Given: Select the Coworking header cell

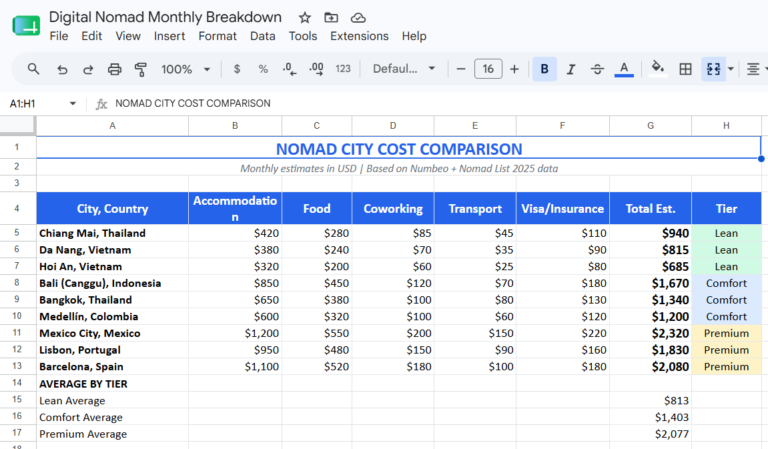Looking at the screenshot, I should pos(393,209).
